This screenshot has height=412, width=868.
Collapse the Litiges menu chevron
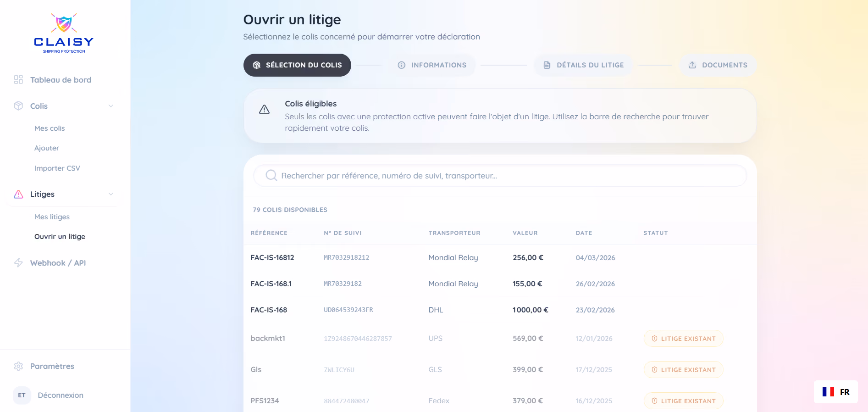(111, 194)
